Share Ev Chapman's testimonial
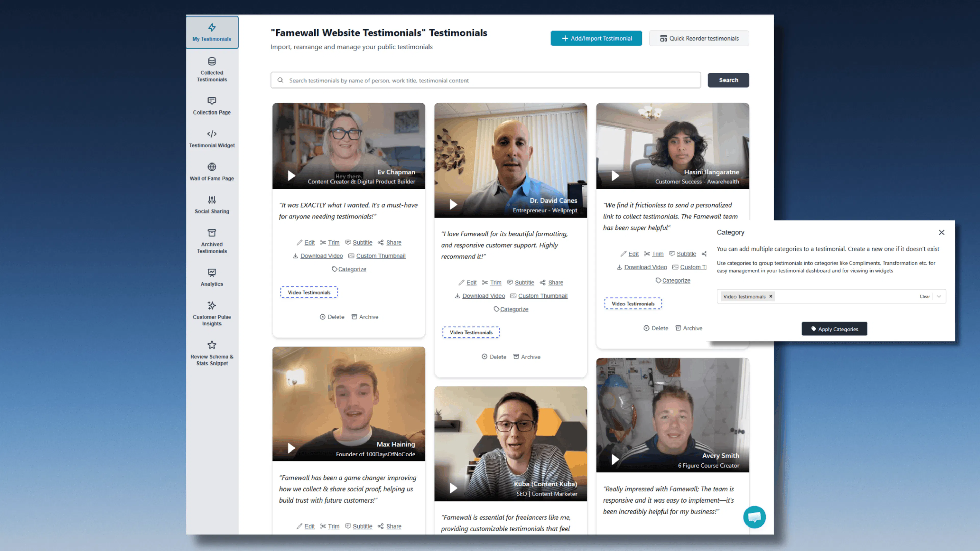This screenshot has height=551, width=980. coord(389,243)
